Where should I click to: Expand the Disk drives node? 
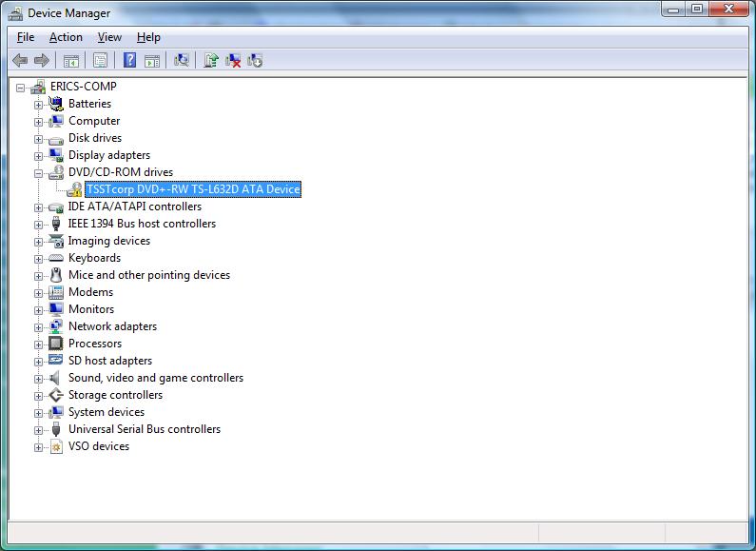(x=38, y=139)
